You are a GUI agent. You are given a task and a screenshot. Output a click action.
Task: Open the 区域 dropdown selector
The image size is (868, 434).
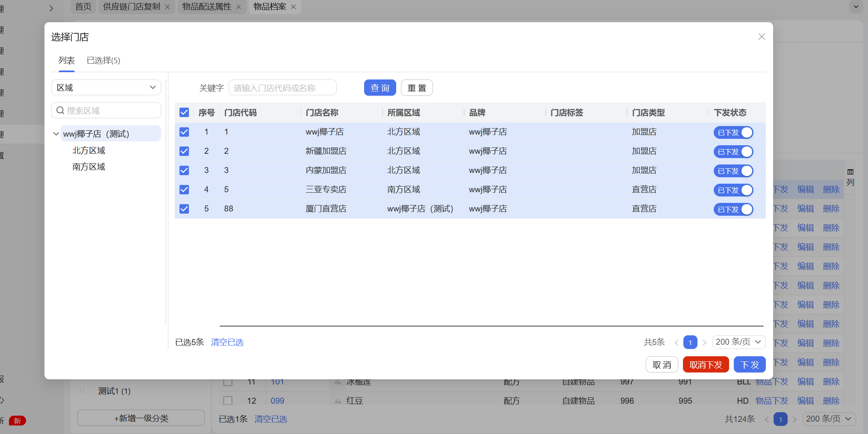click(106, 88)
